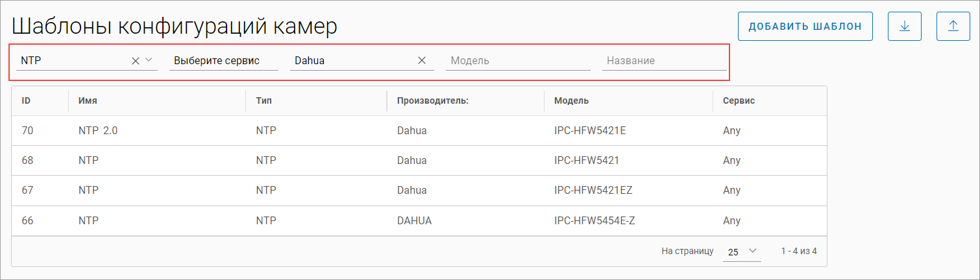Open the "Выберите сервис" service dropdown
This screenshot has height=280, width=980.
pyautogui.click(x=223, y=60)
